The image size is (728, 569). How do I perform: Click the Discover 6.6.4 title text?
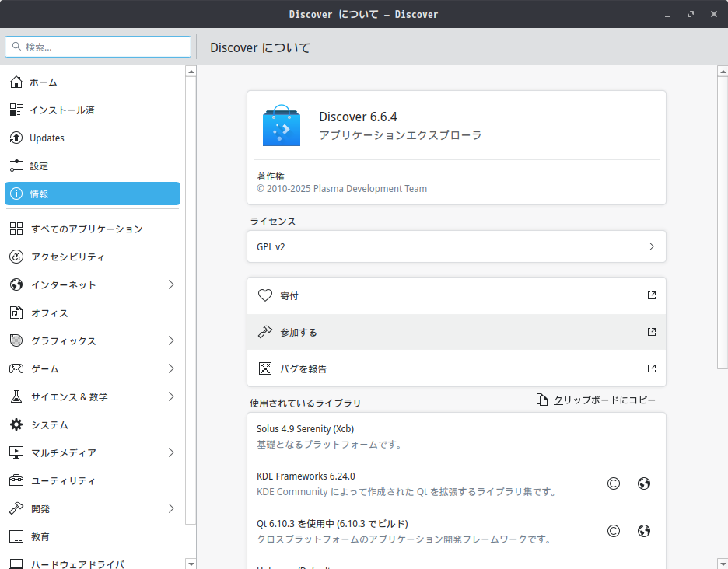coord(358,117)
